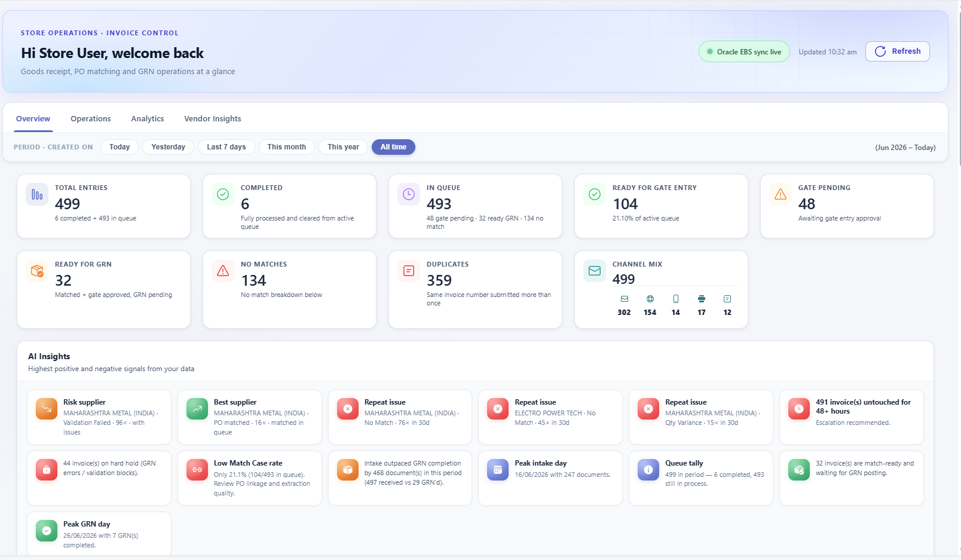The height and width of the screenshot is (560, 961).
Task: Click the match-ready GRN posting icon
Action: click(x=799, y=470)
